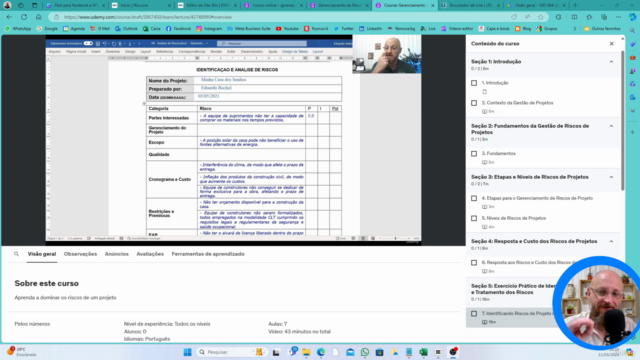
Task: Click the Word zoom slider in video
Action: pyautogui.click(x=395, y=238)
